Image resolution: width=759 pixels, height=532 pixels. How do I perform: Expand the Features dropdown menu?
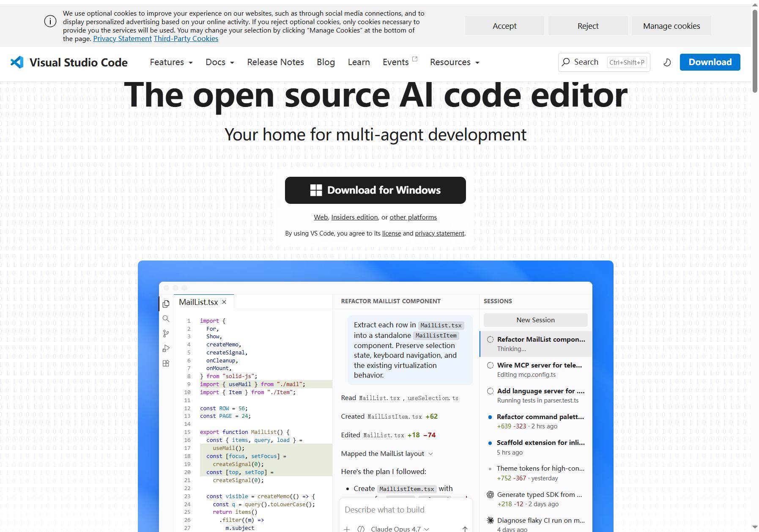pyautogui.click(x=171, y=62)
